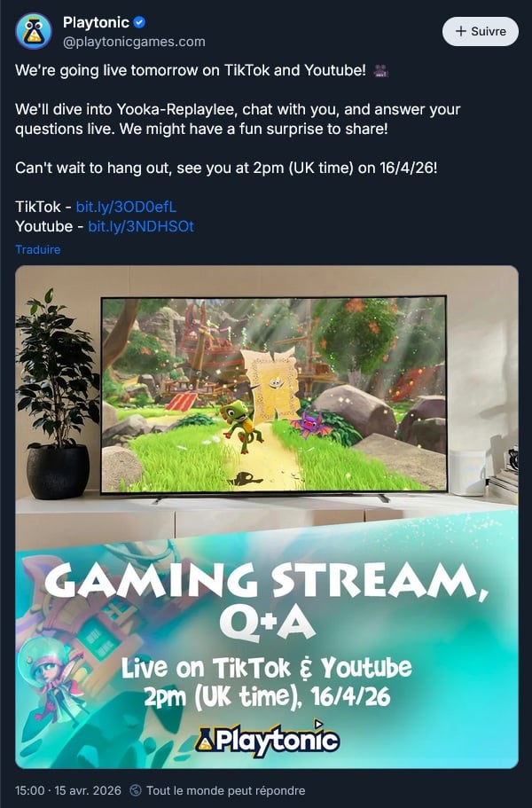Click the movie camera emoji in the post
532x808 pixels.
click(x=380, y=71)
